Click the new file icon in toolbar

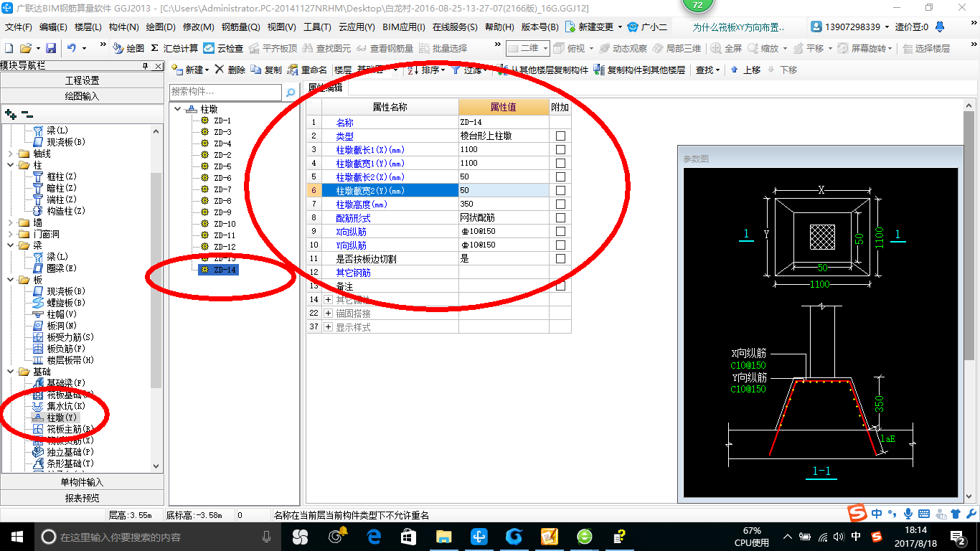click(9, 48)
